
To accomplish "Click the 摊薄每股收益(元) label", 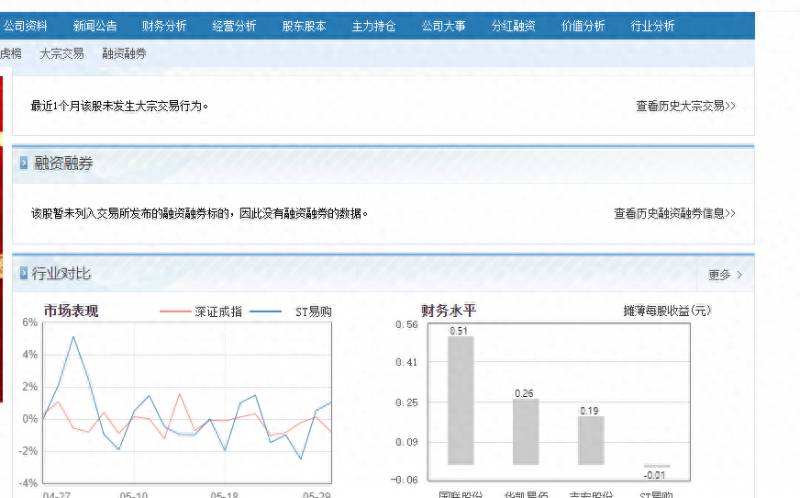I will pos(667,310).
